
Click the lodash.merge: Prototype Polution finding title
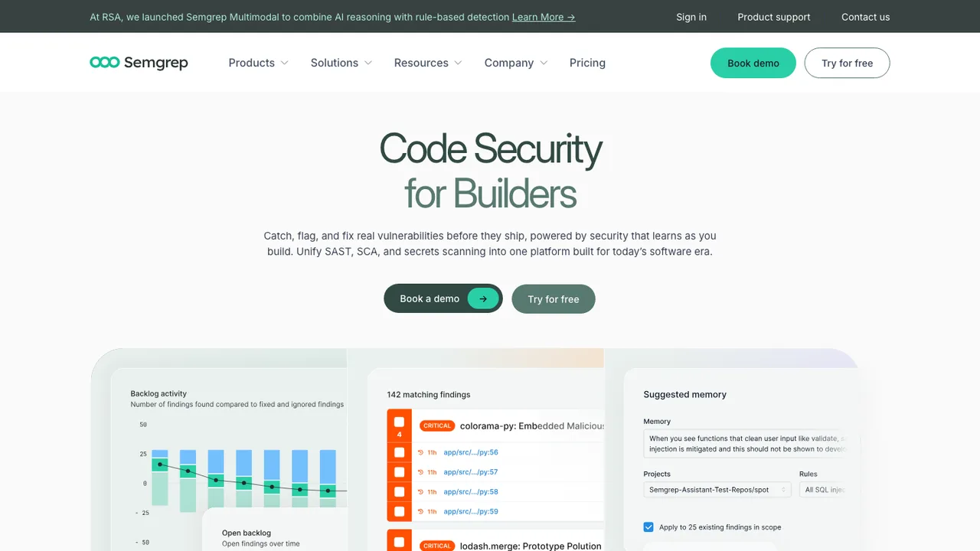click(x=531, y=546)
